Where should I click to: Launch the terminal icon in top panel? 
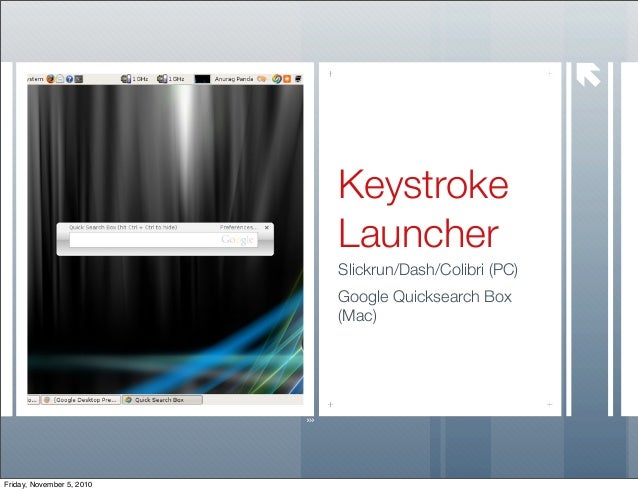click(x=79, y=79)
